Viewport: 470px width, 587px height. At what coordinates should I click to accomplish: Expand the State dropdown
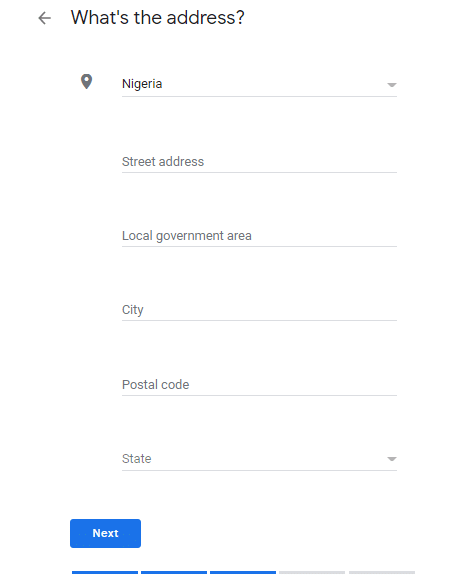point(259,459)
